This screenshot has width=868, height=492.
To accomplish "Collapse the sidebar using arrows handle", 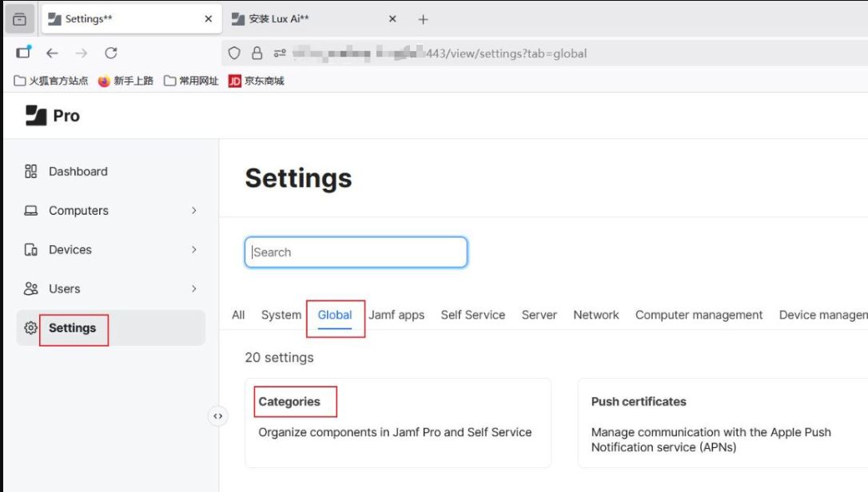I will point(218,416).
